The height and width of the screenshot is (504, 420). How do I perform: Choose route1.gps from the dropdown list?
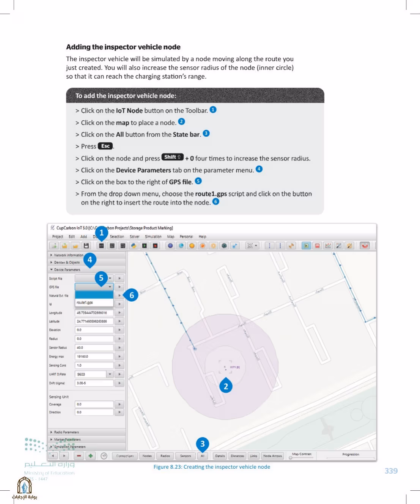click(x=94, y=302)
